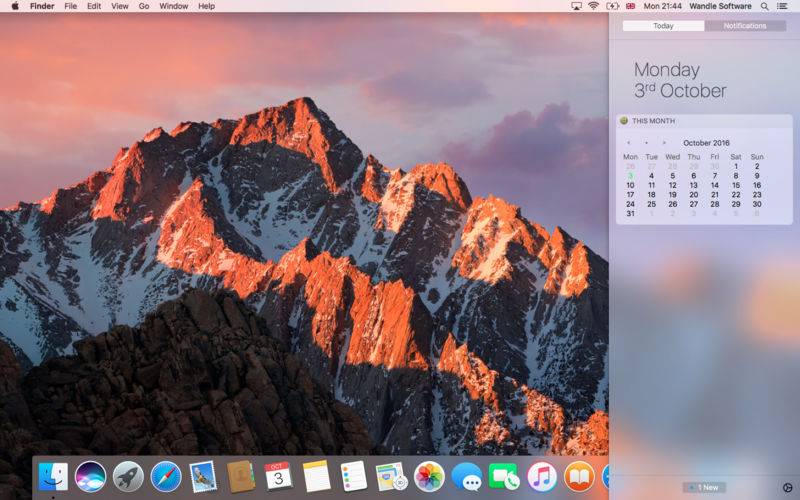Click the Wi-Fi status icon
Image resolution: width=800 pixels, height=500 pixels.
[593, 6]
